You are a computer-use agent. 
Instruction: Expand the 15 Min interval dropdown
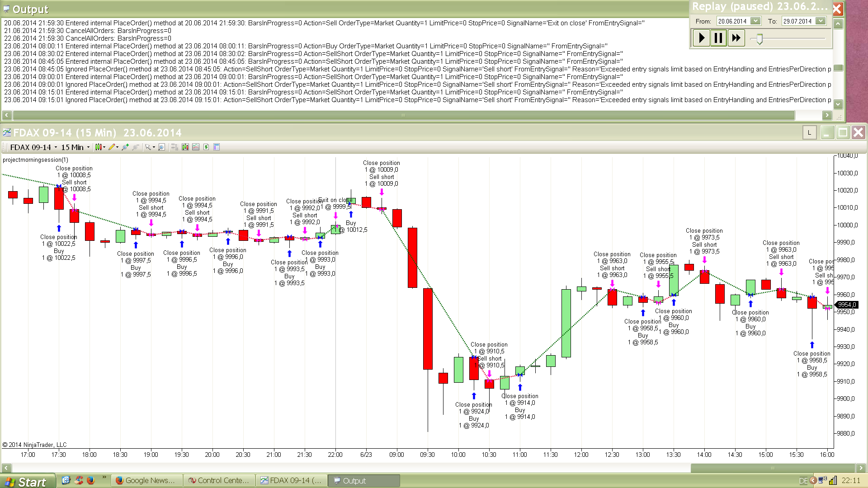tap(88, 147)
